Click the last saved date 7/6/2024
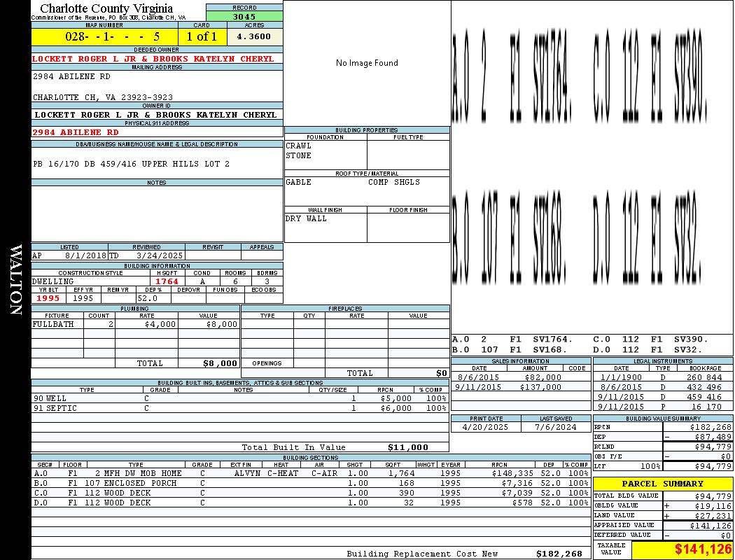Viewport: 735px width, 560px height. tap(556, 427)
